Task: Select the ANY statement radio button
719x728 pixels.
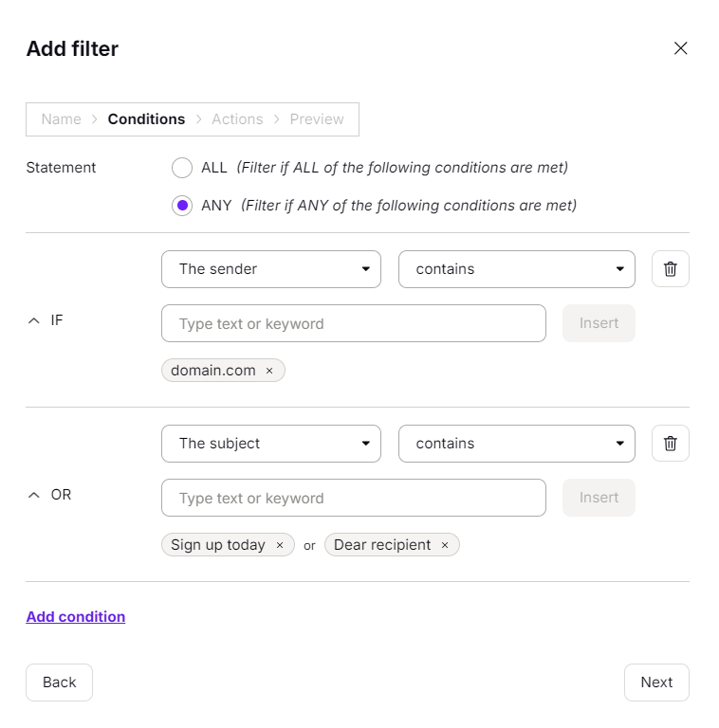Action: click(182, 206)
